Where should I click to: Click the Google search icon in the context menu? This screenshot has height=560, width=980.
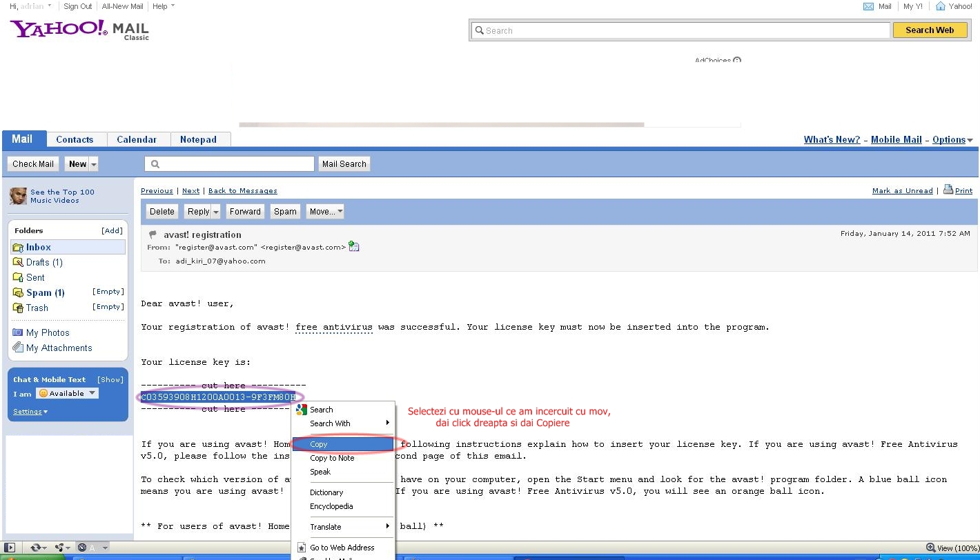coord(301,410)
